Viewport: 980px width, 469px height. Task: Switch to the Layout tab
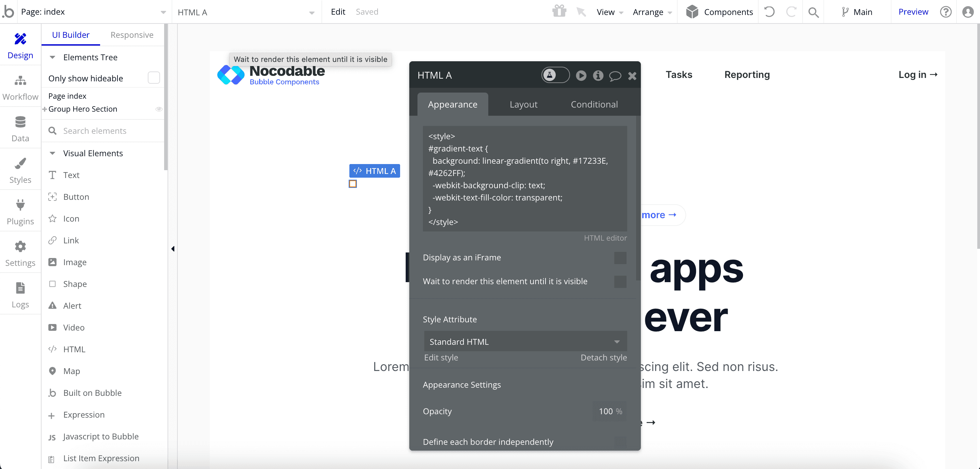[523, 104]
